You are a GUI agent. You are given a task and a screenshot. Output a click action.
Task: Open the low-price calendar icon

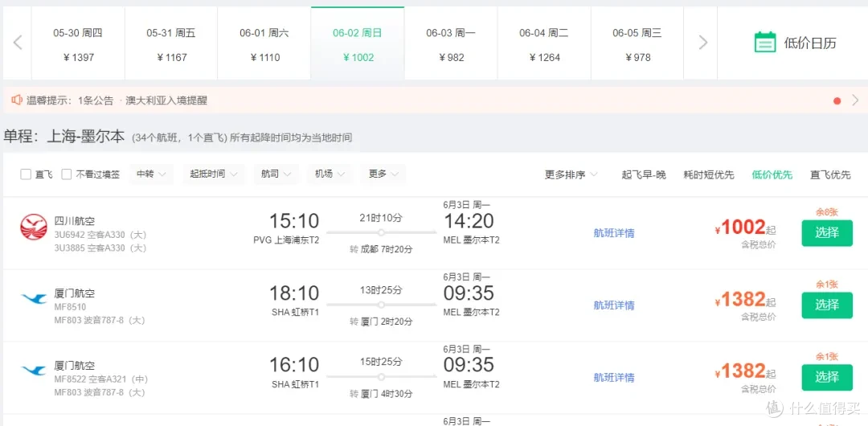point(765,43)
